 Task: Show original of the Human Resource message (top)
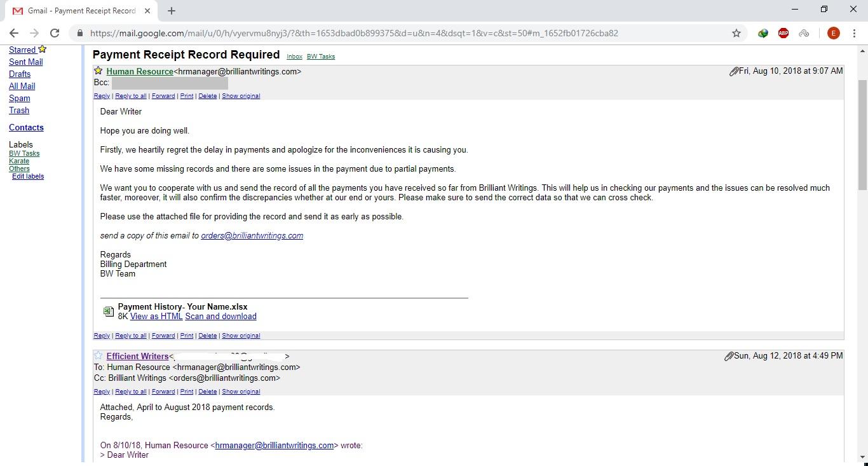point(241,96)
